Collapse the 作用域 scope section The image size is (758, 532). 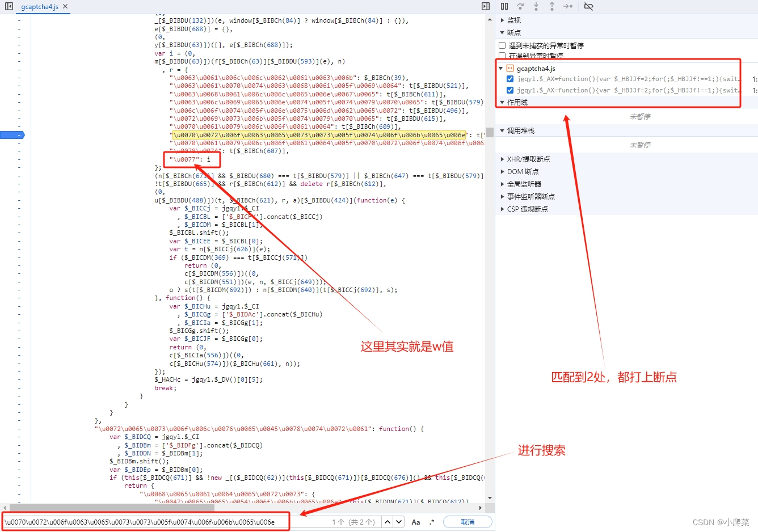pos(502,102)
